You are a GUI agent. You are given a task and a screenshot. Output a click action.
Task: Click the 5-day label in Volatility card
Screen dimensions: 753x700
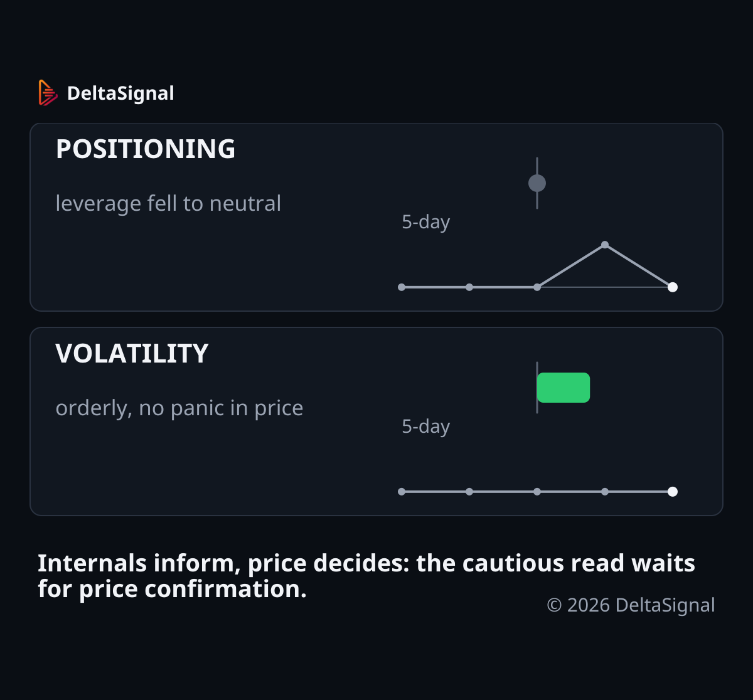426,427
